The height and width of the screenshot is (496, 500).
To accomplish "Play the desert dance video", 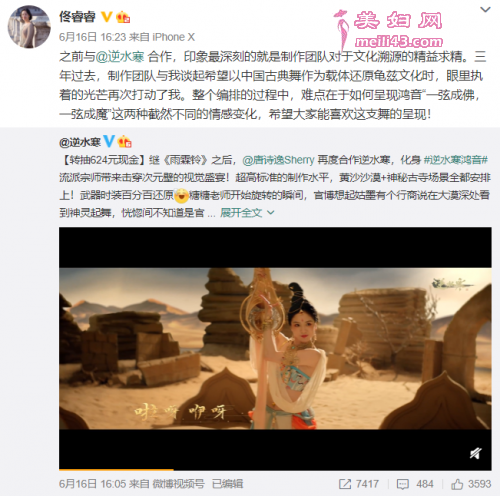I will click(x=275, y=349).
